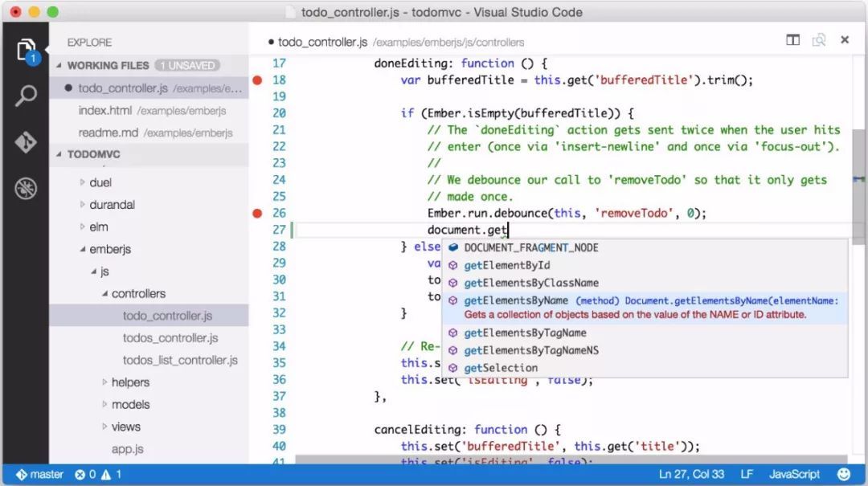Image resolution: width=868 pixels, height=486 pixels.
Task: Expand the helpers folder
Action: (x=104, y=382)
